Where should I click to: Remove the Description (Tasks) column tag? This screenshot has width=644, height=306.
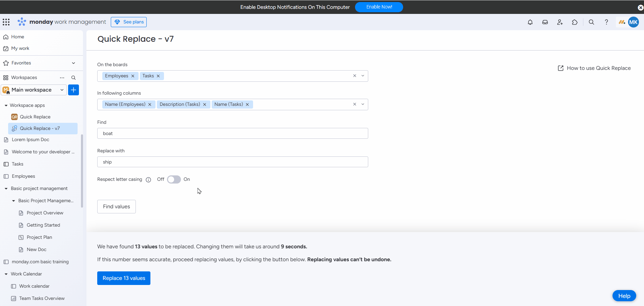[x=205, y=104]
